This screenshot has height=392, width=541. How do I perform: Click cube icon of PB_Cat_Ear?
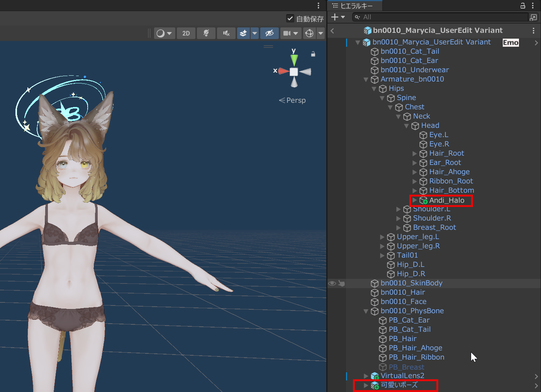(x=383, y=321)
